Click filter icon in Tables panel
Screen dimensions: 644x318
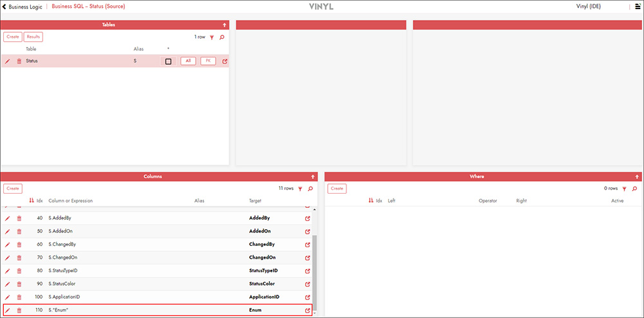212,37
